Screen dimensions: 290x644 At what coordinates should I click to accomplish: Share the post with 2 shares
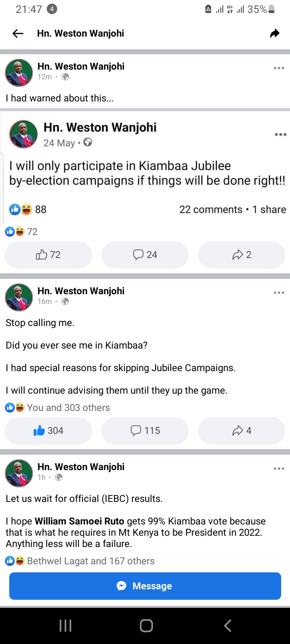click(242, 255)
